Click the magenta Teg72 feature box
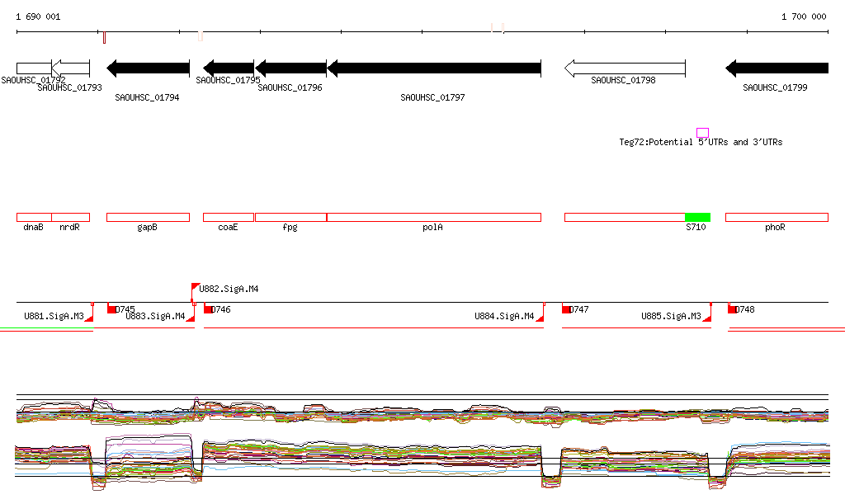This screenshot has width=845, height=504. pos(702,133)
